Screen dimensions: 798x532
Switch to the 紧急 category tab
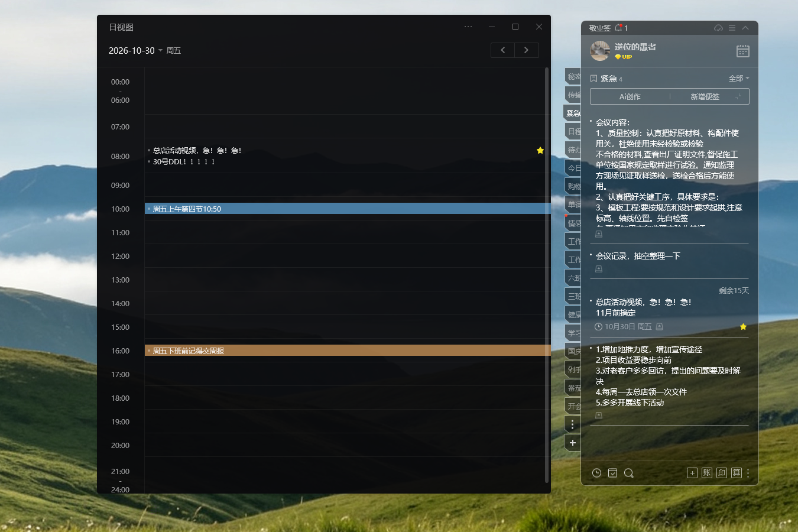[572, 113]
